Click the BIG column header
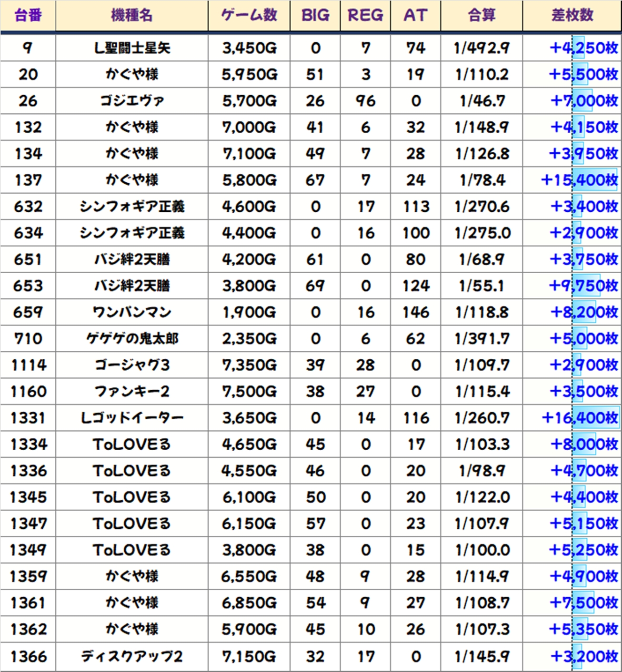This screenshot has width=622, height=672. (315, 15)
